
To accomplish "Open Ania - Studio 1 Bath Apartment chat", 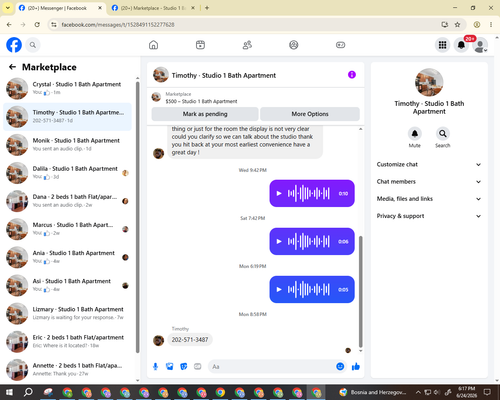I will [x=67, y=257].
